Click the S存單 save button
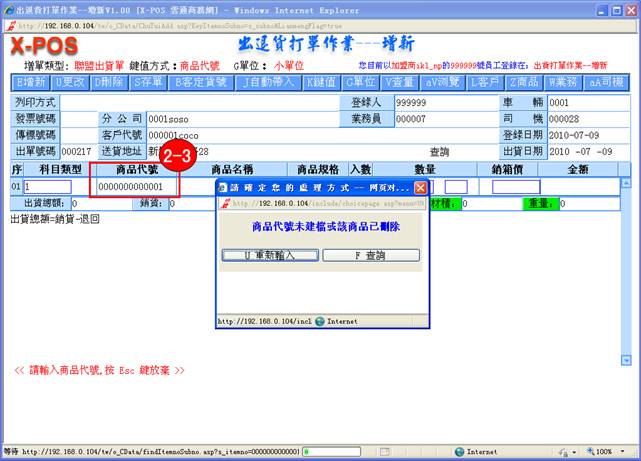Viewport: 641px width, 461px height. tap(148, 81)
